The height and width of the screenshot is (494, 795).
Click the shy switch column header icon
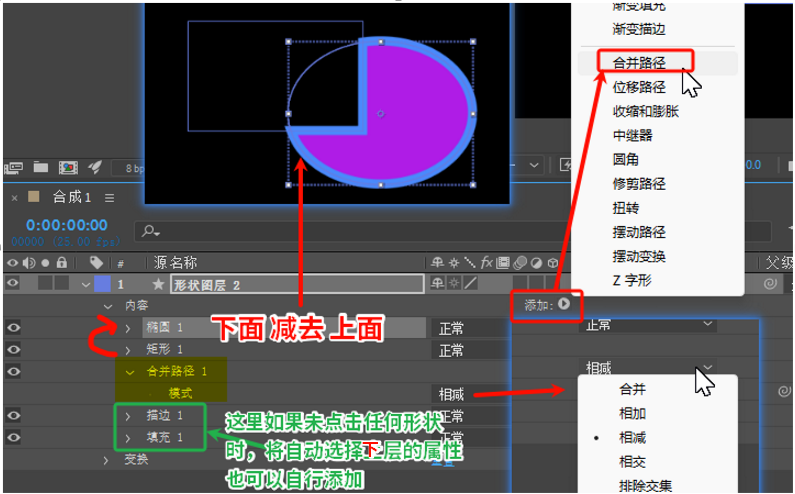click(x=437, y=262)
